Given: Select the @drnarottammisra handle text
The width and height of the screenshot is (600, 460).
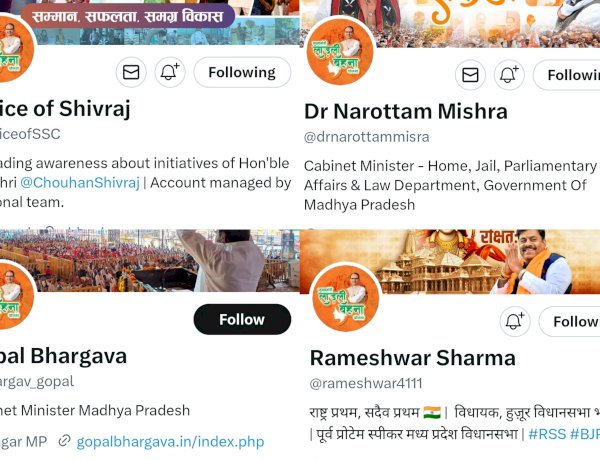Looking at the screenshot, I should coord(367,137).
